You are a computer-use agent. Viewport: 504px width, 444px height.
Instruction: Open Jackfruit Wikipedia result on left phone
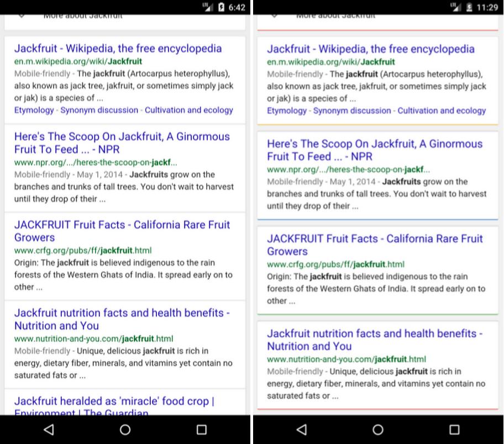pyautogui.click(x=118, y=49)
